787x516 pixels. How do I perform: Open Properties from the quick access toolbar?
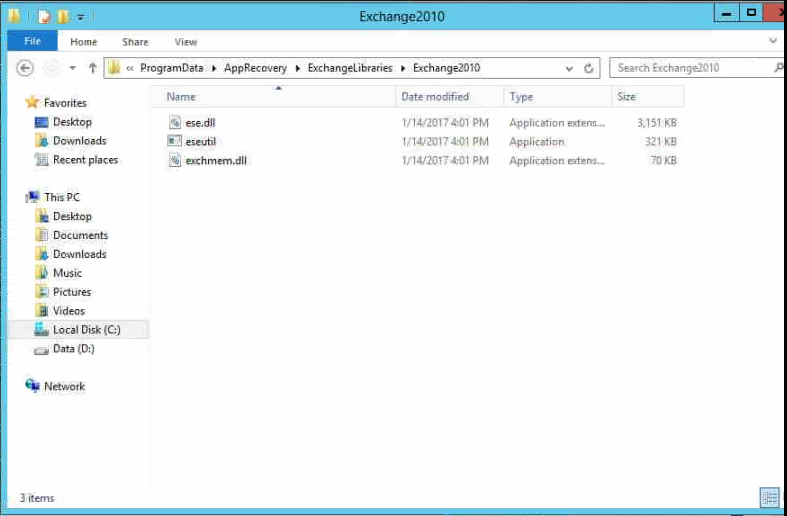(x=44, y=17)
